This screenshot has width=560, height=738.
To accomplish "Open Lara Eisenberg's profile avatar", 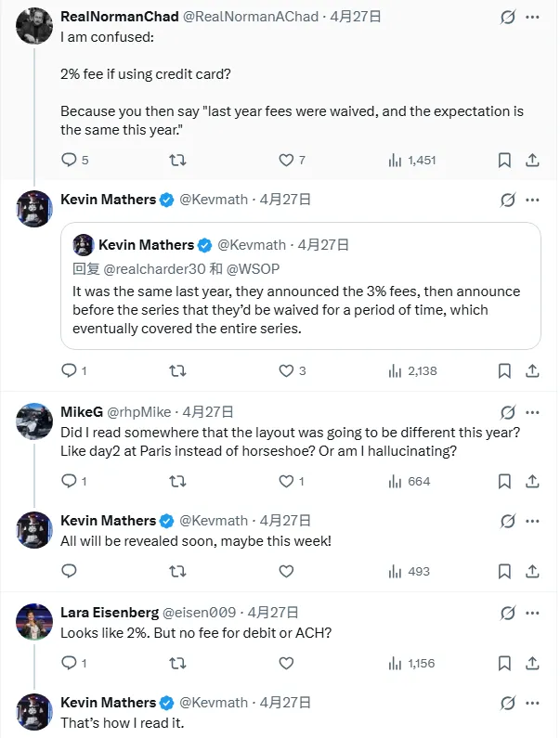I will [34, 620].
